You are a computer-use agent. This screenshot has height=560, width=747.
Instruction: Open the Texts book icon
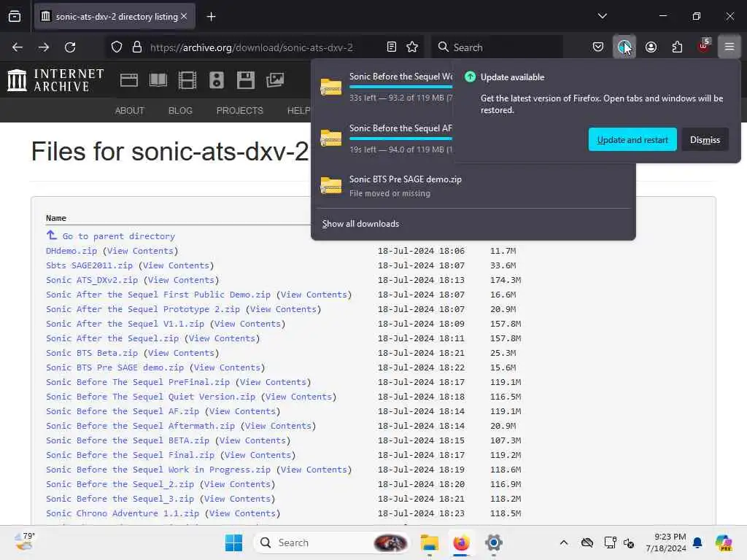158,80
